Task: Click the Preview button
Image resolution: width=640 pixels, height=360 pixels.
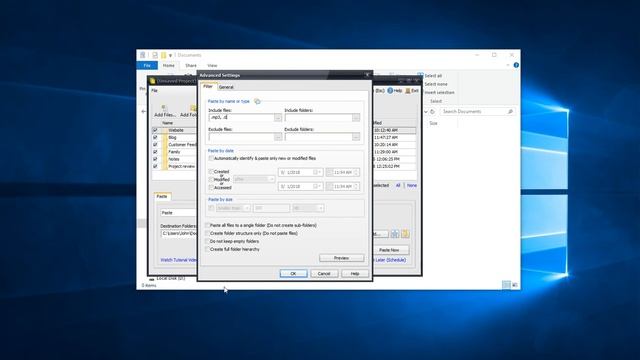Action: tap(342, 258)
